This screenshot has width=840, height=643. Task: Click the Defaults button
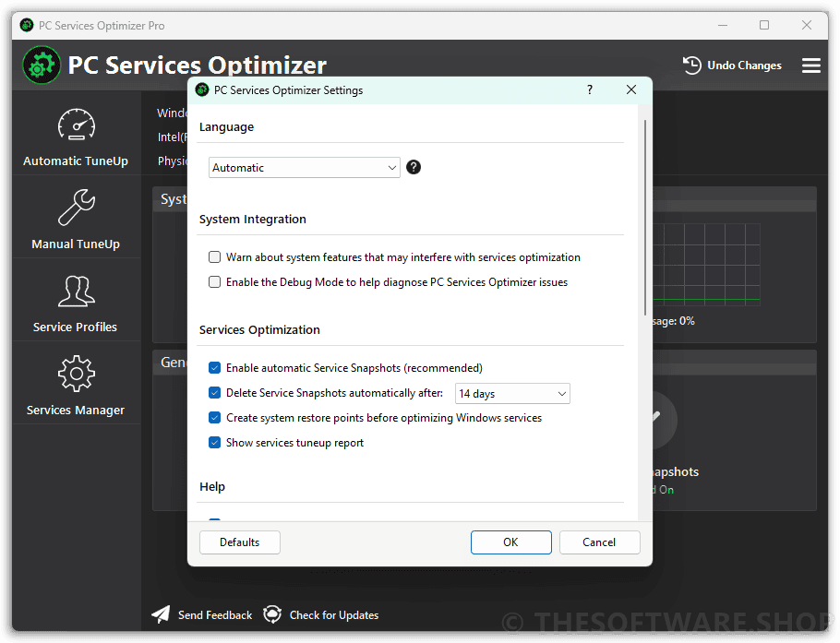(x=239, y=542)
